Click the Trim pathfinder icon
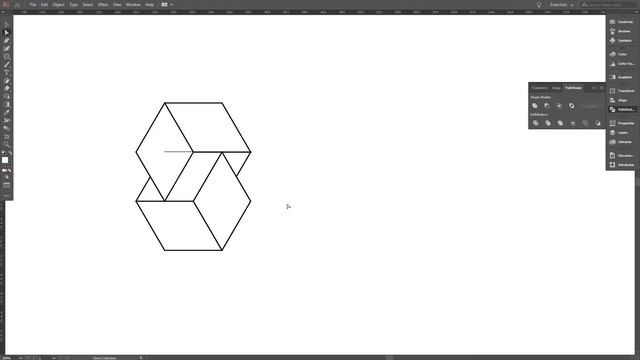Image resolution: width=640 pixels, height=360 pixels. [548, 123]
